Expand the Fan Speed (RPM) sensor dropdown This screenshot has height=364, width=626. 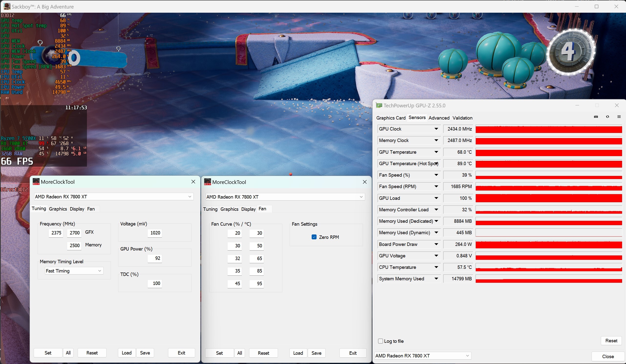(x=436, y=186)
